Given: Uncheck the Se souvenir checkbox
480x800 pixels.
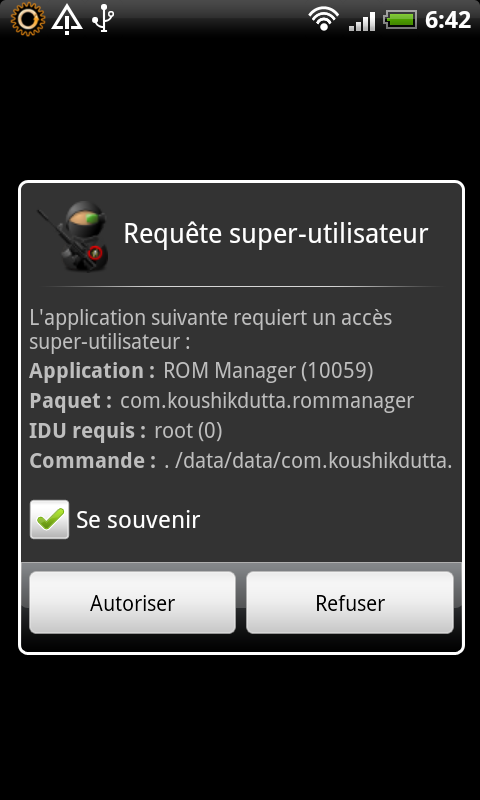Looking at the screenshot, I should coord(49,519).
